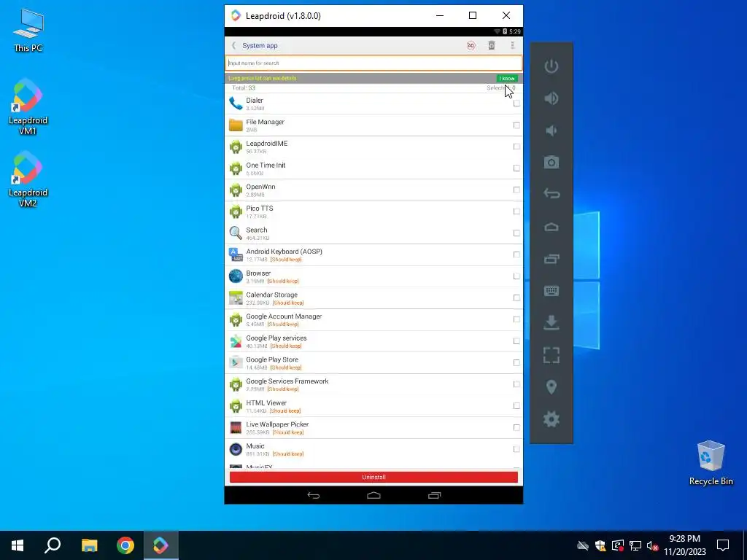The height and width of the screenshot is (560, 747).
Task: Take a screenshot with the camera icon
Action: pyautogui.click(x=551, y=163)
